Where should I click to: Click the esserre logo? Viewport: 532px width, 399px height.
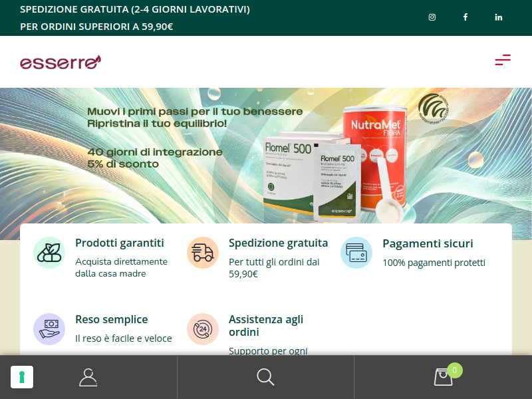(61, 62)
